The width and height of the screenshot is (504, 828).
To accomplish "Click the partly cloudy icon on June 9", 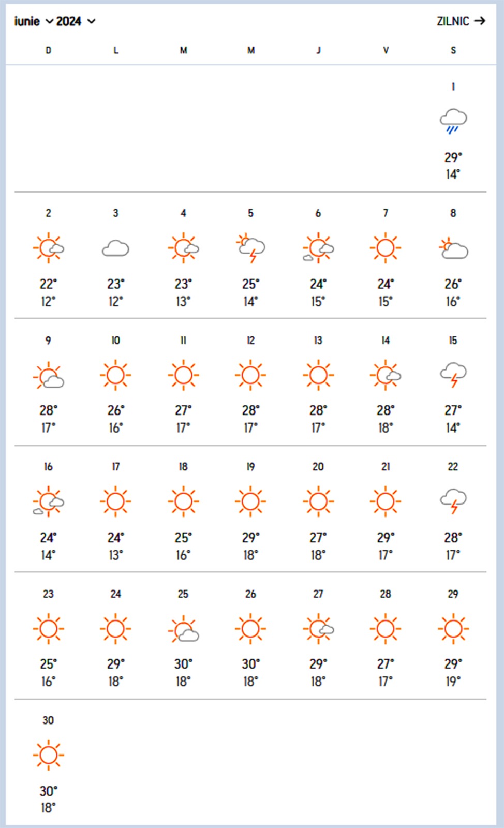I will coord(48,376).
